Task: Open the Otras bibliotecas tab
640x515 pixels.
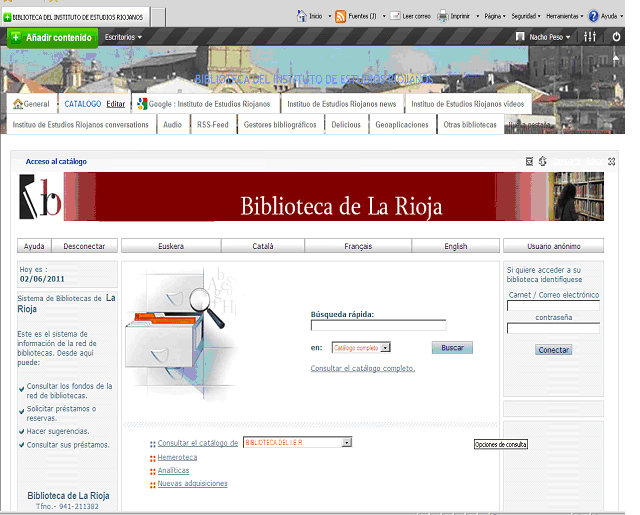Action: click(470, 124)
